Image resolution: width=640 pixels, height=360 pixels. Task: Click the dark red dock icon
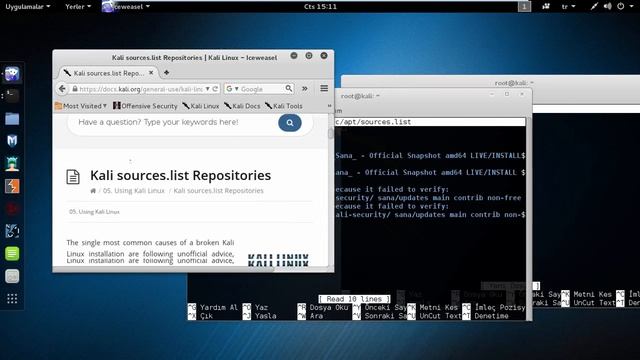tap(12, 209)
